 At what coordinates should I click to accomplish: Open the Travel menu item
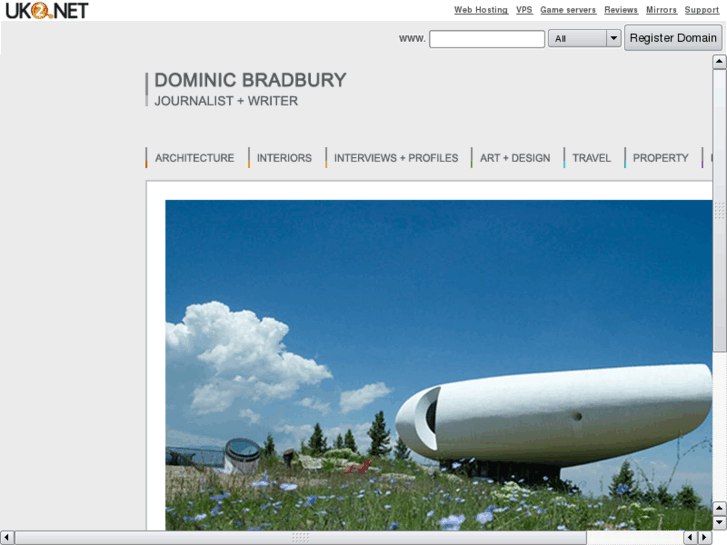click(592, 158)
